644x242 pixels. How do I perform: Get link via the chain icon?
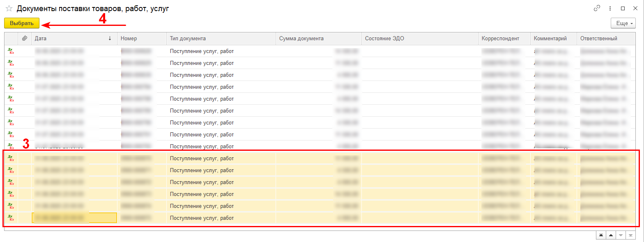click(x=597, y=8)
